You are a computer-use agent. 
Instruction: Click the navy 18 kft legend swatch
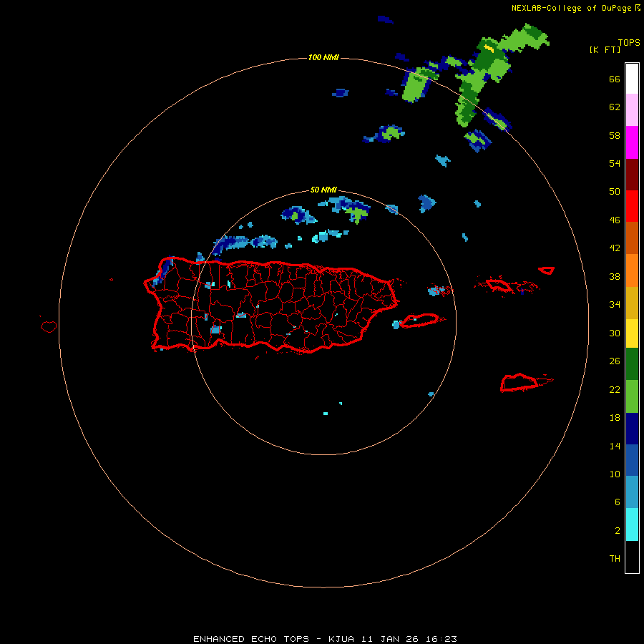coord(632,429)
